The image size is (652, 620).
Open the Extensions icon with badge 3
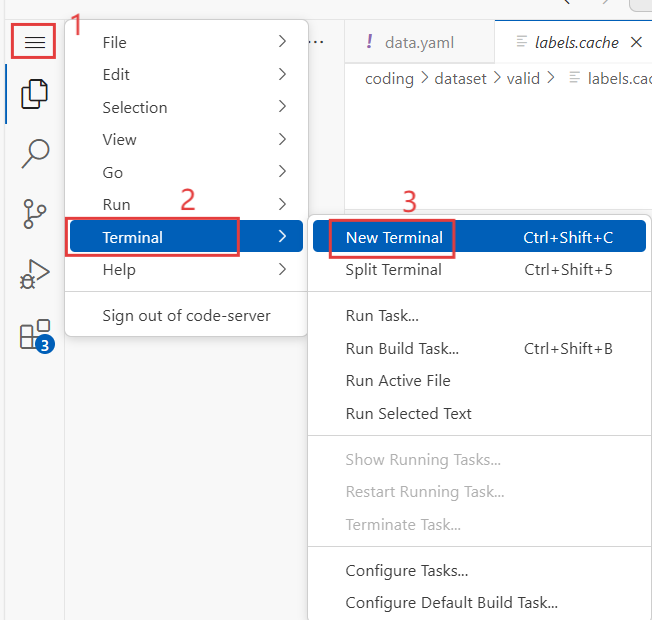(37, 336)
